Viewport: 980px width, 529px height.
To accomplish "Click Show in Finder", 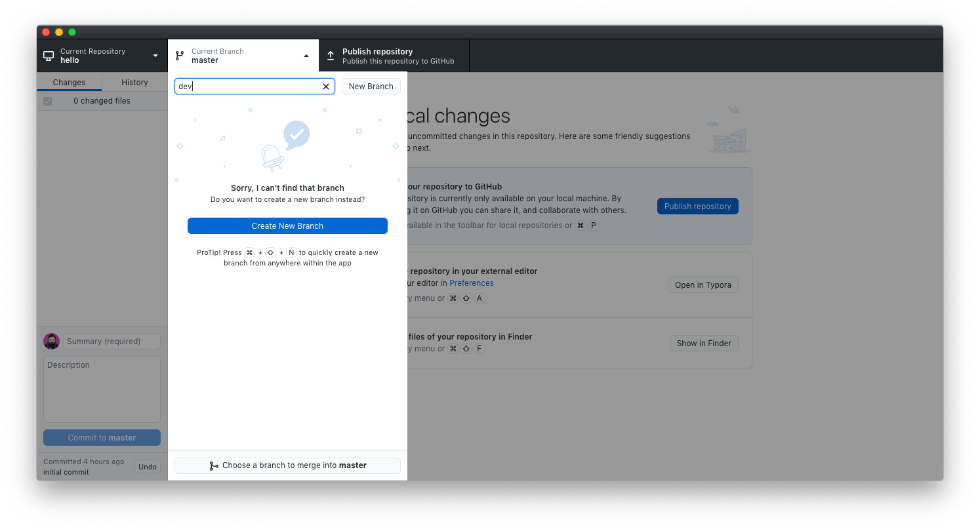I will 704,343.
